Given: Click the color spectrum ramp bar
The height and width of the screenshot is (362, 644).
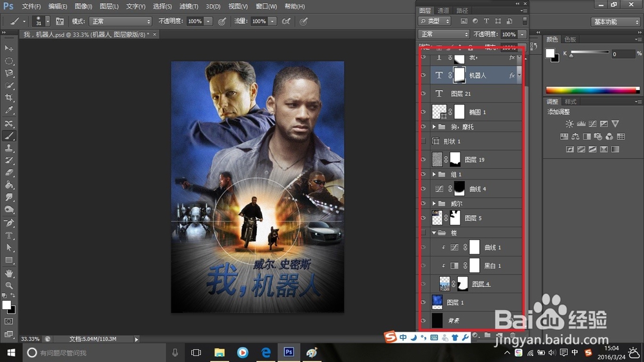Looking at the screenshot, I should [x=592, y=90].
